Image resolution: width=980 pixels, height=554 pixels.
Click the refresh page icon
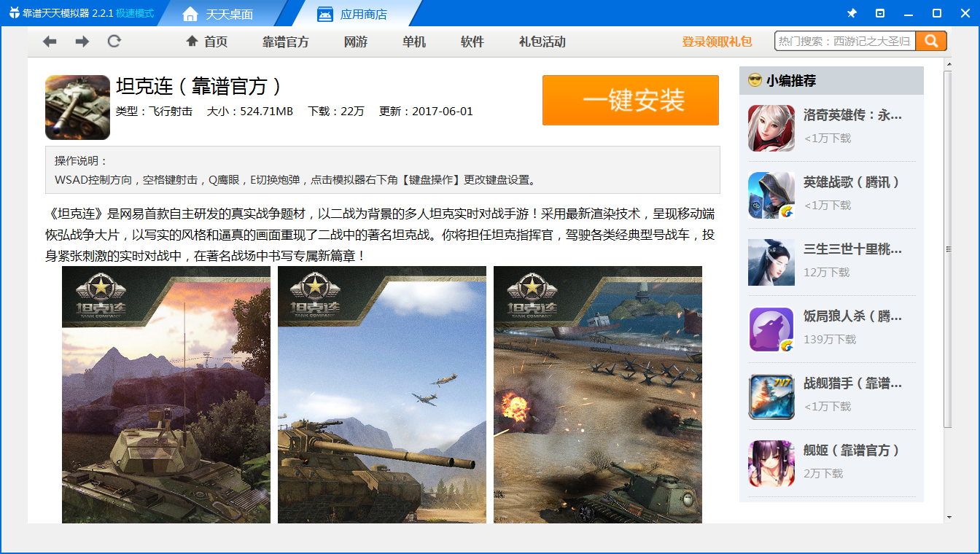(x=114, y=42)
